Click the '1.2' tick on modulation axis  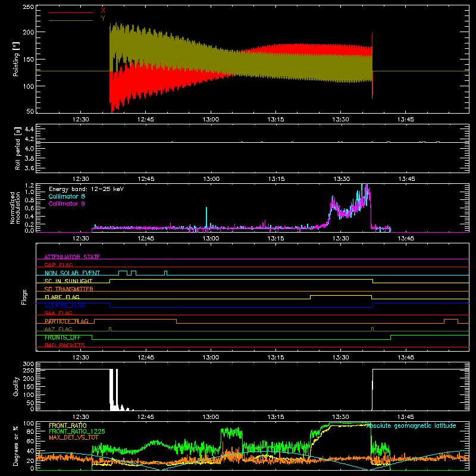point(29,185)
